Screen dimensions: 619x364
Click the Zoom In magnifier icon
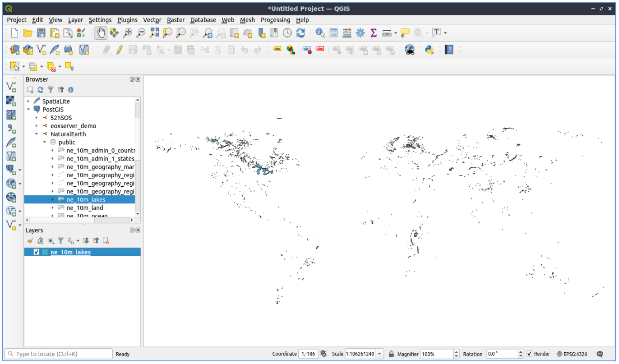[x=128, y=32]
